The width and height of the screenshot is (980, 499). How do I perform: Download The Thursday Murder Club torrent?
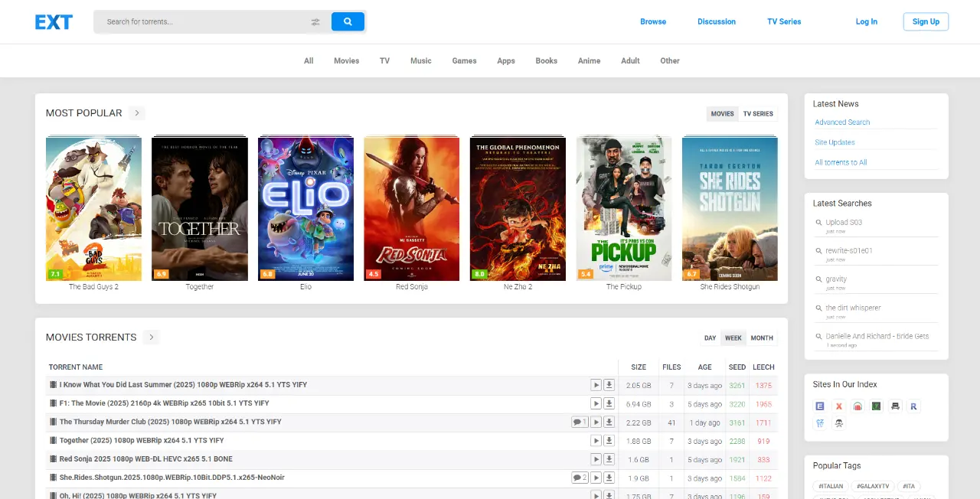[609, 422]
